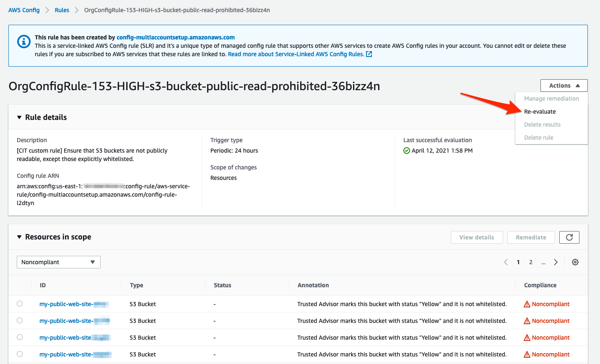
Task: Select the fourth my-public-web-site bucket radio
Action: [x=20, y=354]
